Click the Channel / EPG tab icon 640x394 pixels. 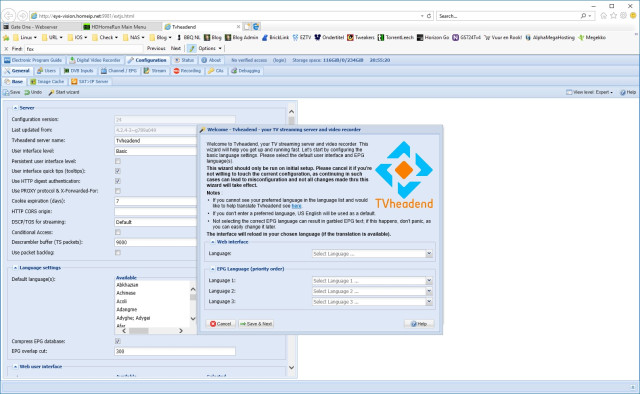[104, 71]
